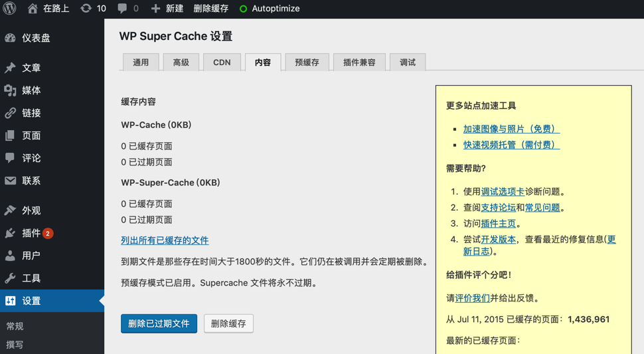
Task: Click 删除缓存 in the admin bar
Action: pyautogui.click(x=210, y=8)
